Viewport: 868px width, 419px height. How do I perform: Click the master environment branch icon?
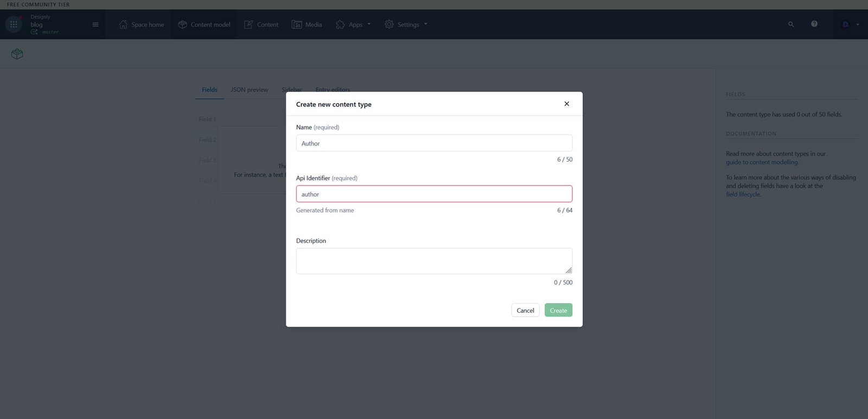(x=34, y=32)
